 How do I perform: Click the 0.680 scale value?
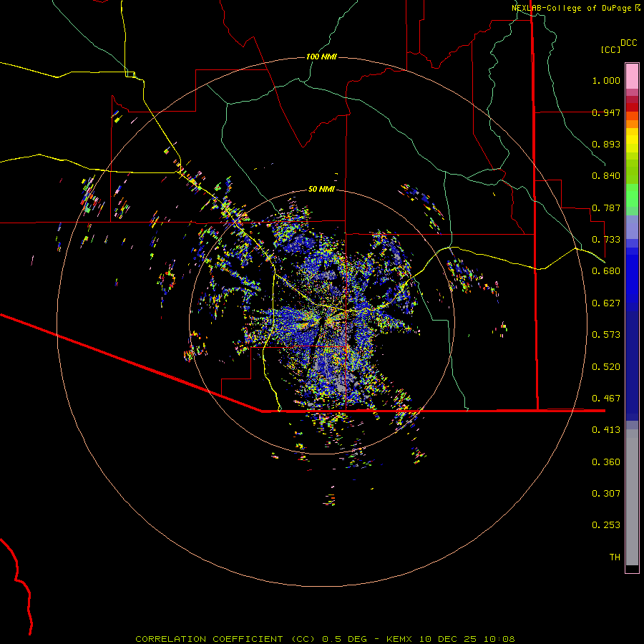tap(606, 271)
